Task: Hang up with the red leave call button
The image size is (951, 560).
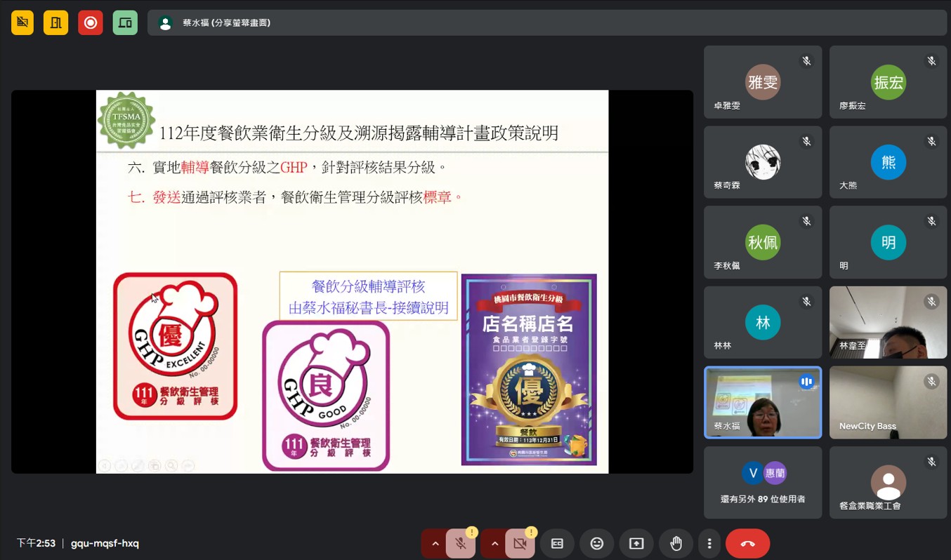Action: (x=747, y=544)
